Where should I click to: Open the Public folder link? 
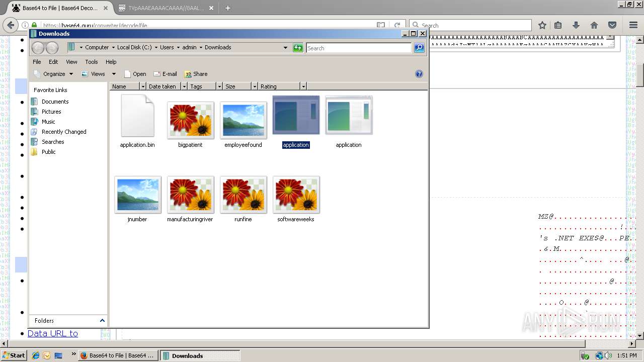(x=49, y=152)
